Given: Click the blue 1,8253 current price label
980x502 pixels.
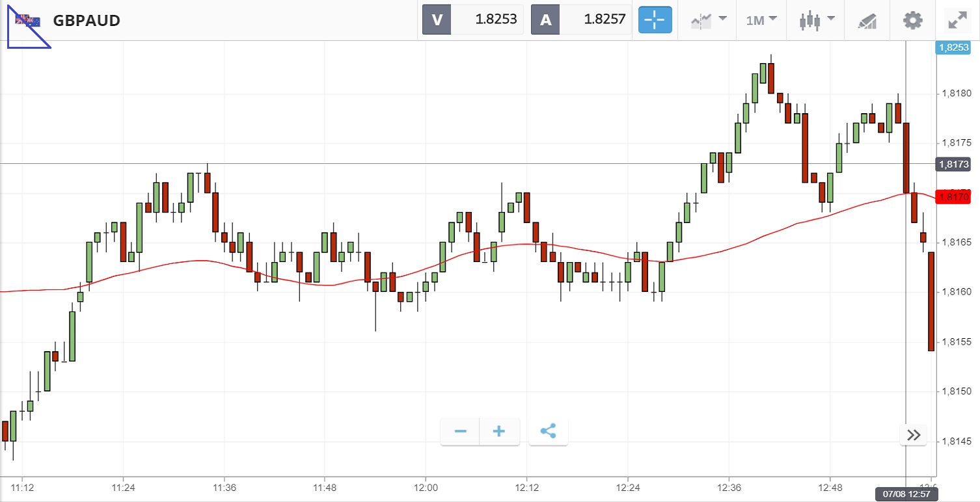Looking at the screenshot, I should (x=952, y=47).
